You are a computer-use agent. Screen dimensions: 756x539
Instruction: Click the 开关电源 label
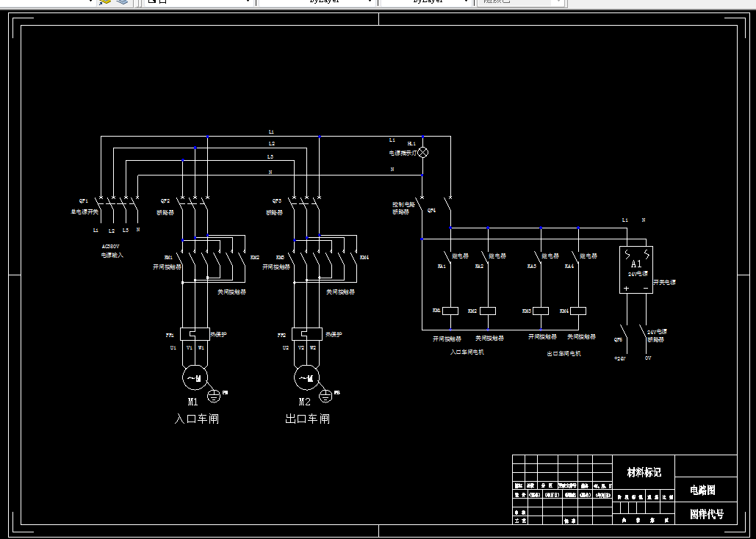(x=664, y=282)
